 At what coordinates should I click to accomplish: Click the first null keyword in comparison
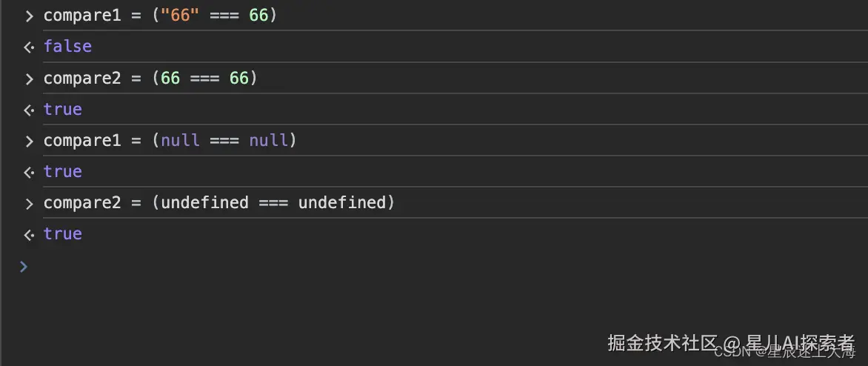(181, 141)
